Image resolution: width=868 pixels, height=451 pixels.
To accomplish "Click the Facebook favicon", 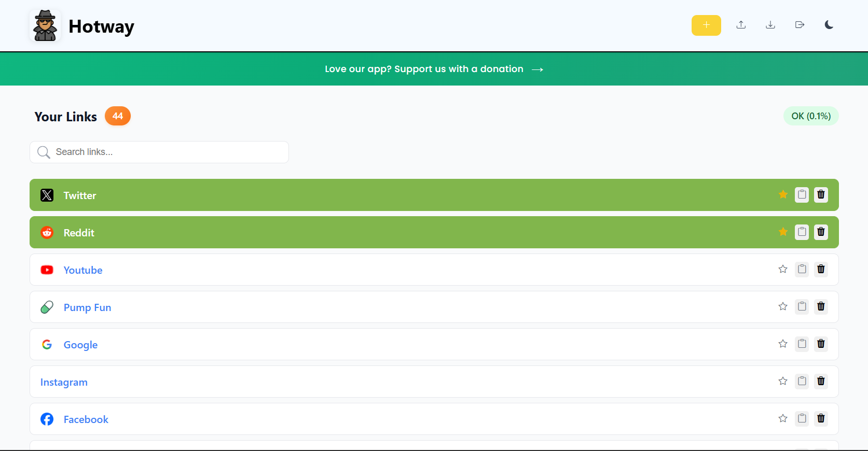I will [x=47, y=419].
